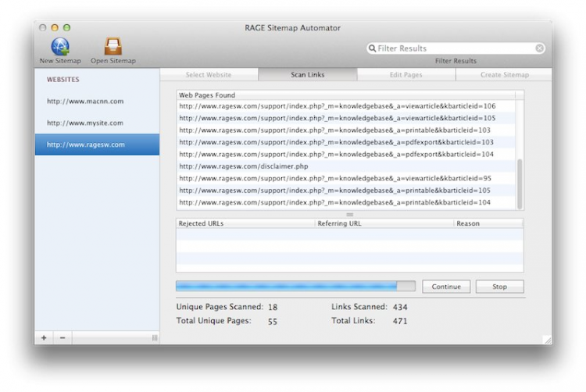Click the magnifier icon in Filter Results
Screen dimensions: 586x392
(372, 48)
